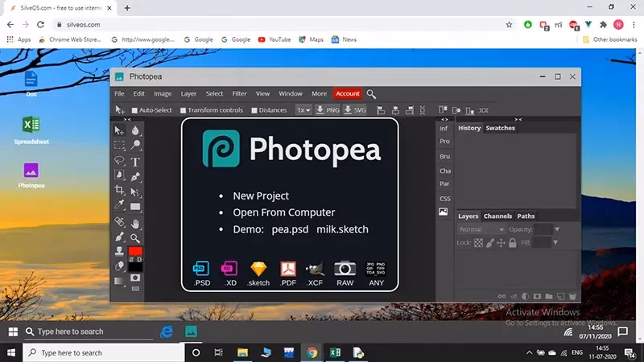Enable the Auto-Select checkbox

(x=134, y=110)
